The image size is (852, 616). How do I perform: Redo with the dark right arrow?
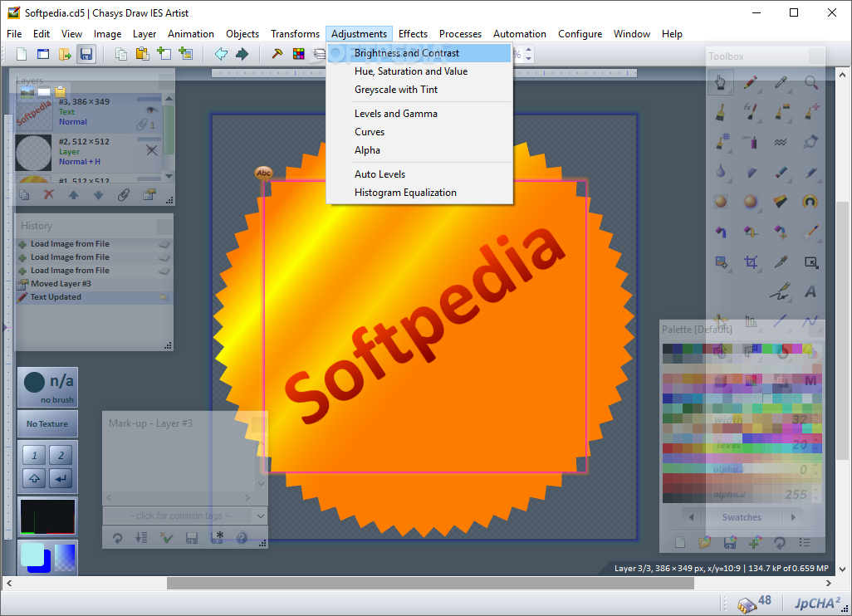[x=242, y=54]
